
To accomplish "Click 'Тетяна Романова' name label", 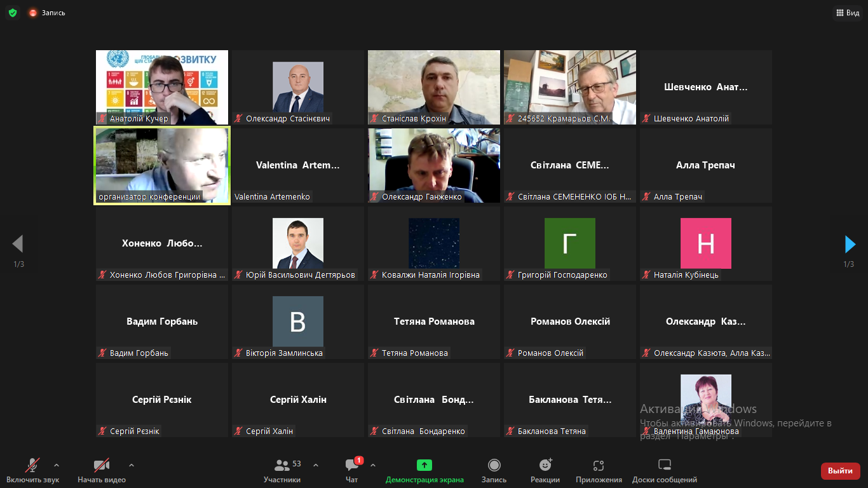I will coord(415,353).
